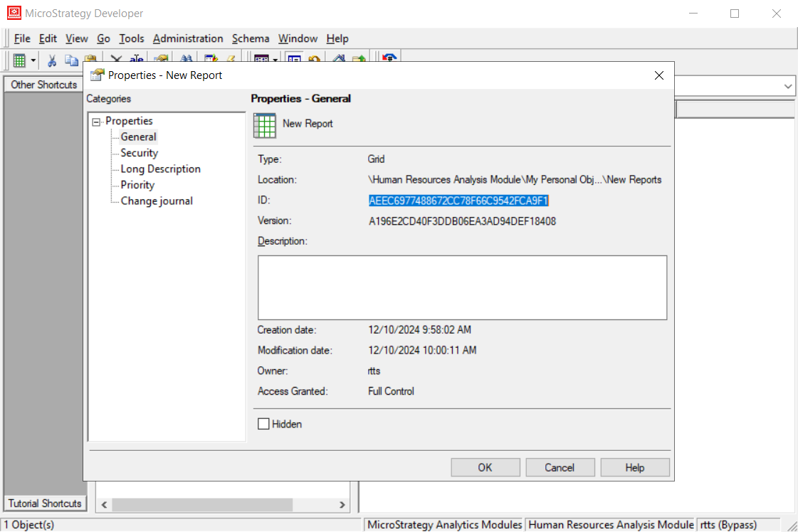The width and height of the screenshot is (798, 532).
Task: Open the Tutorial Shortcuts pane
Action: tap(45, 503)
